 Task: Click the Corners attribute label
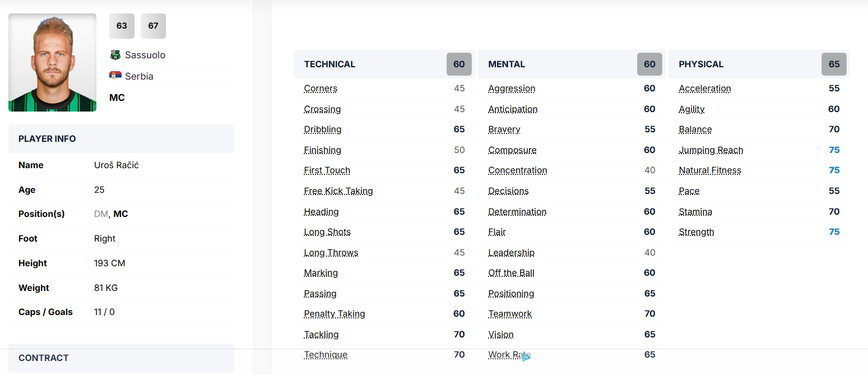(x=321, y=89)
